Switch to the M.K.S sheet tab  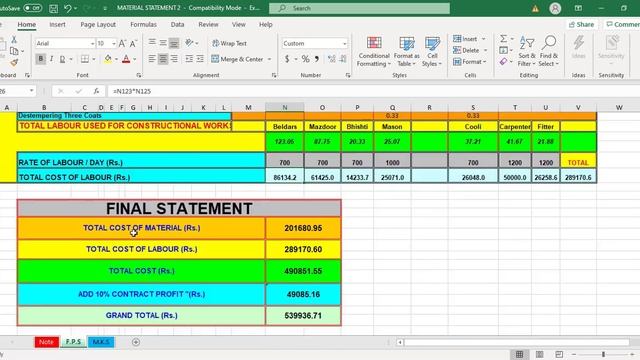[x=101, y=342]
